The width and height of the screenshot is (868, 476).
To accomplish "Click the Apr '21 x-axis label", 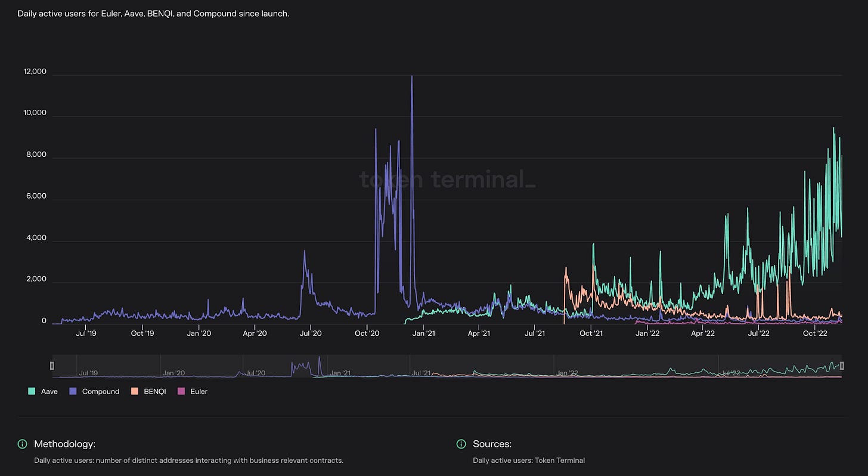I will (x=478, y=333).
